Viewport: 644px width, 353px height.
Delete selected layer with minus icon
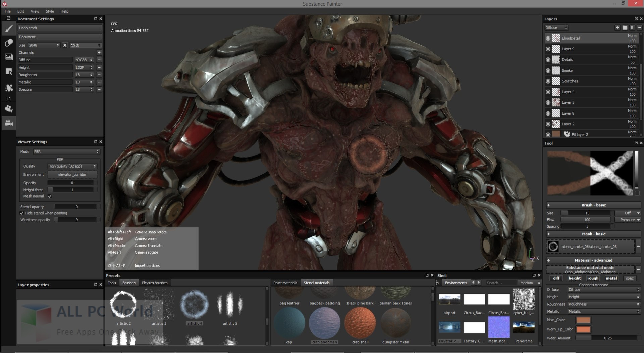click(639, 28)
